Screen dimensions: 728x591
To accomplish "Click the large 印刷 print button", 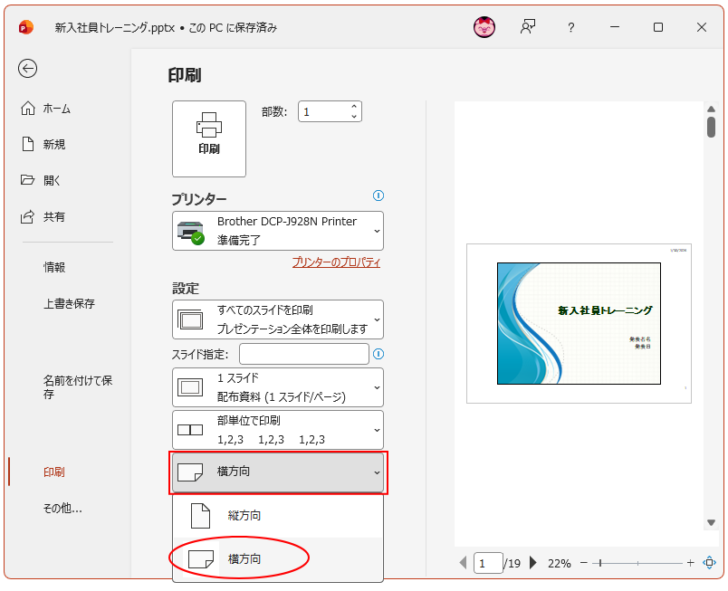I will (x=209, y=138).
